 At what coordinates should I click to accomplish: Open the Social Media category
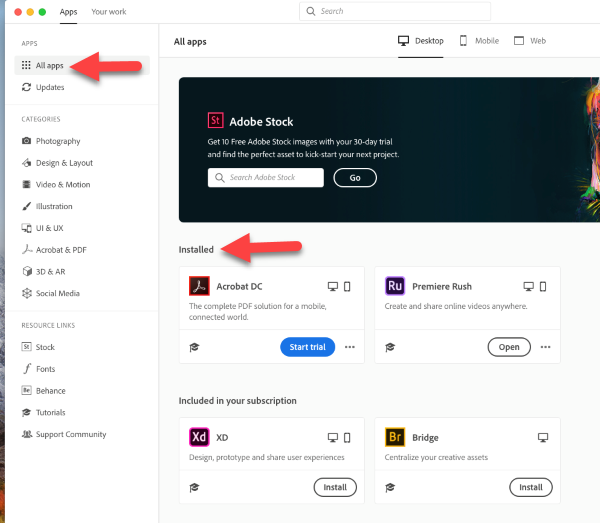pos(58,293)
